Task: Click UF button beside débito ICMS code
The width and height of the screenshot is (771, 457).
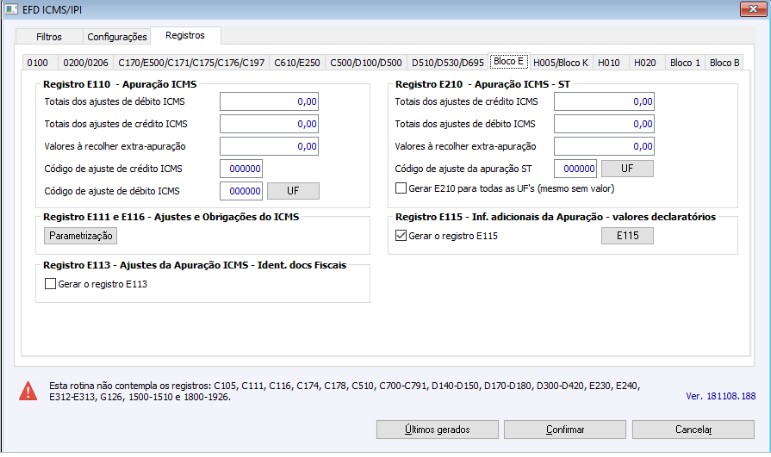Action: click(x=293, y=191)
